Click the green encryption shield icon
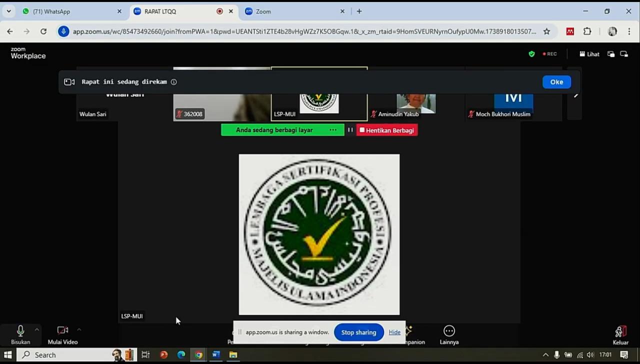The image size is (640, 364). 531,54
